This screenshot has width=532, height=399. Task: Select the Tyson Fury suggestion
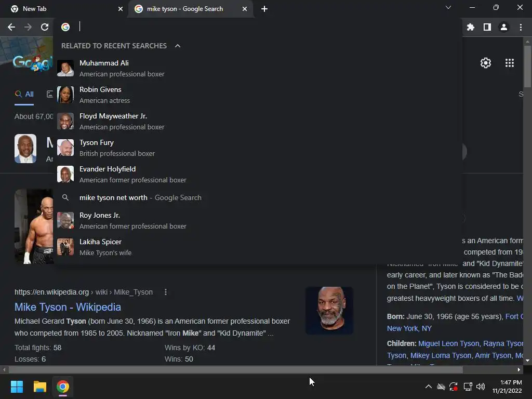[258, 148]
